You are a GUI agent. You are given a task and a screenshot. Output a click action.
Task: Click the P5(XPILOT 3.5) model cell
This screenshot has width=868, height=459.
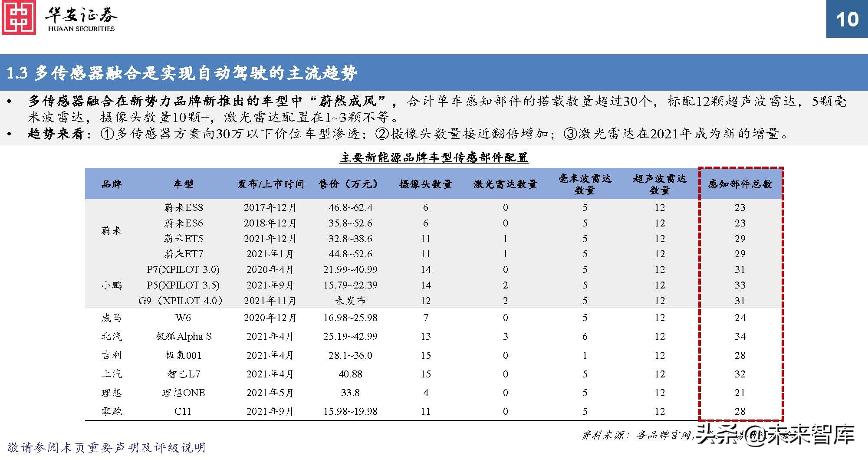coord(183,285)
